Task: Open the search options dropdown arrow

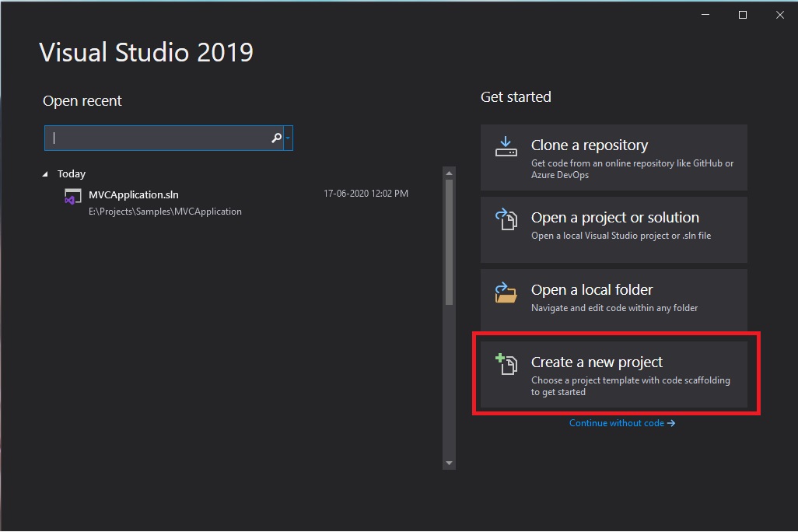Action: pyautogui.click(x=288, y=138)
